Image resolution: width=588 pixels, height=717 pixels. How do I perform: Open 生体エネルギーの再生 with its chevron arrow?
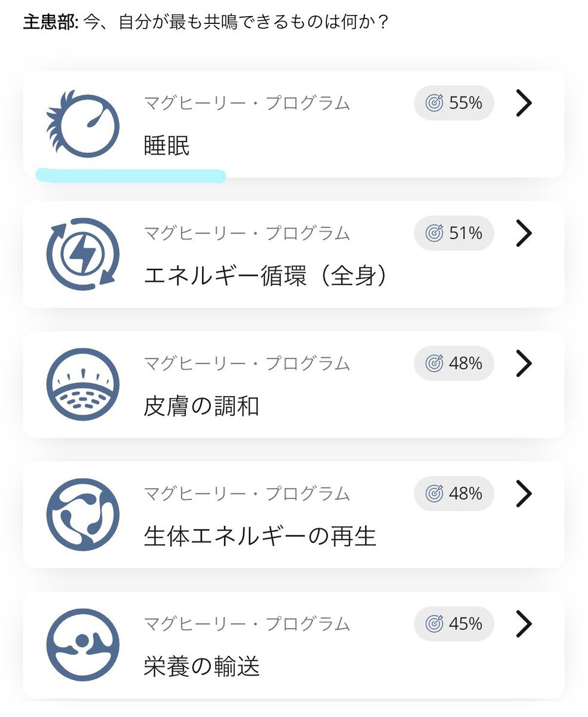(x=523, y=493)
